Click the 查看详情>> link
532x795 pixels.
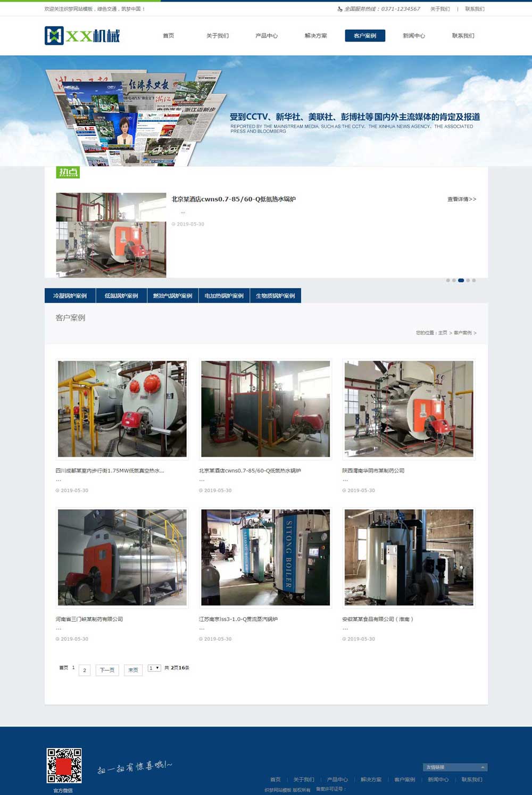(x=461, y=199)
